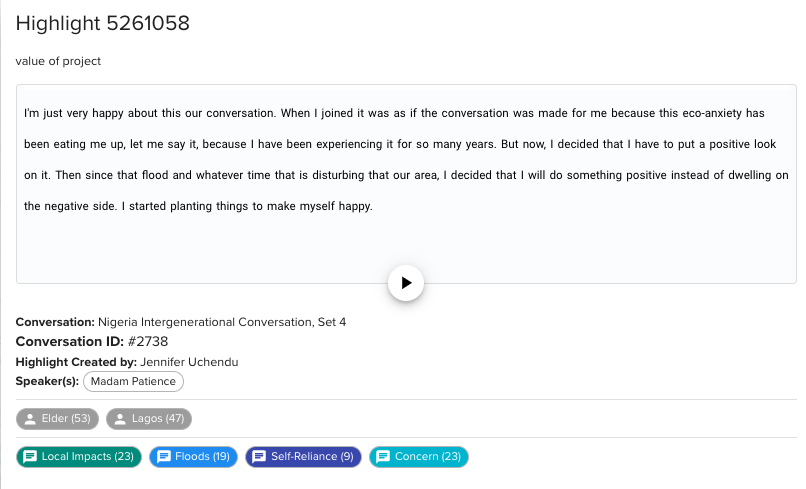Click the Highlight 5261058 heading
The height and width of the screenshot is (489, 806).
[x=103, y=23]
